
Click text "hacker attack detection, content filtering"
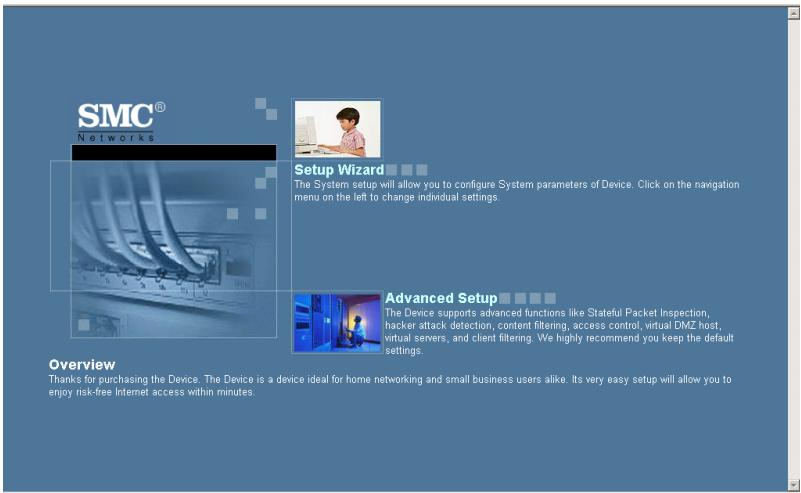coord(478,325)
